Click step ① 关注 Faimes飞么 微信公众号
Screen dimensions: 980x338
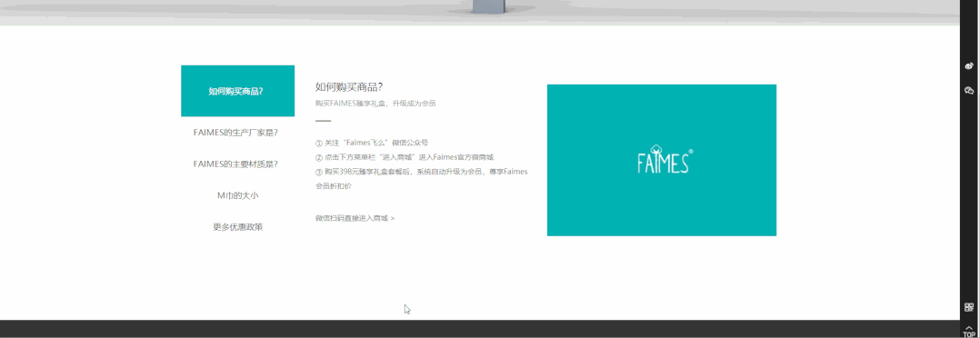tap(372, 143)
